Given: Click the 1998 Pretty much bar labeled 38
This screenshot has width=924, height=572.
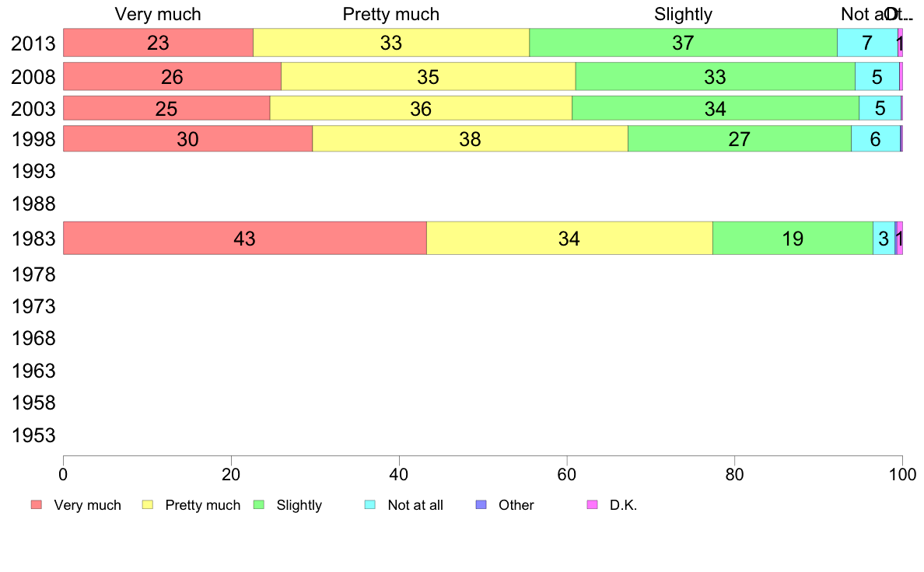Looking at the screenshot, I should tap(471, 138).
